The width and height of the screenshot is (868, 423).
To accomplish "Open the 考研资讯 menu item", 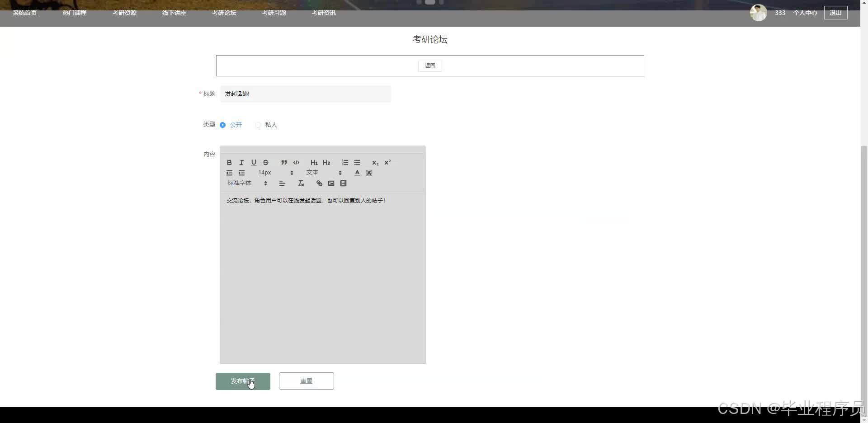I will (x=323, y=13).
